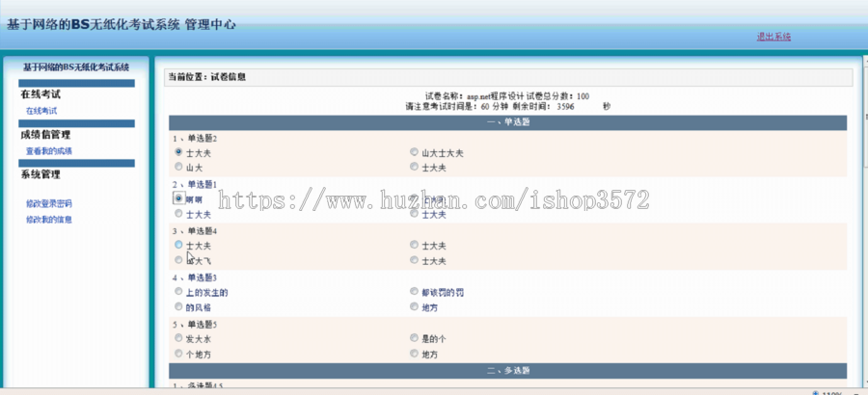The height and width of the screenshot is (395, 868).
Task: Click the 二、多选题 section header
Action: pos(507,370)
